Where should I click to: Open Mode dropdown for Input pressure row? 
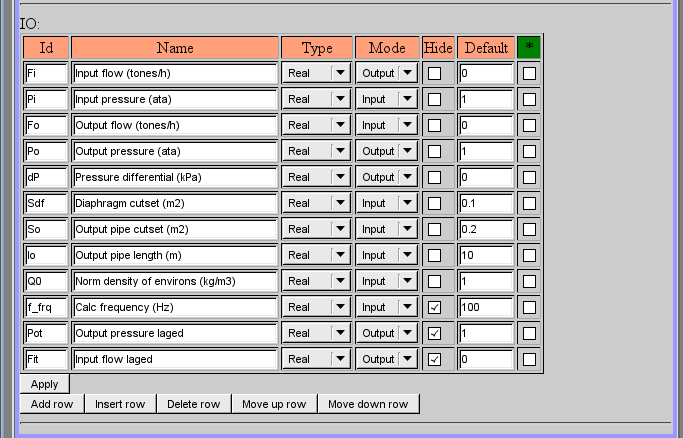tap(388, 99)
